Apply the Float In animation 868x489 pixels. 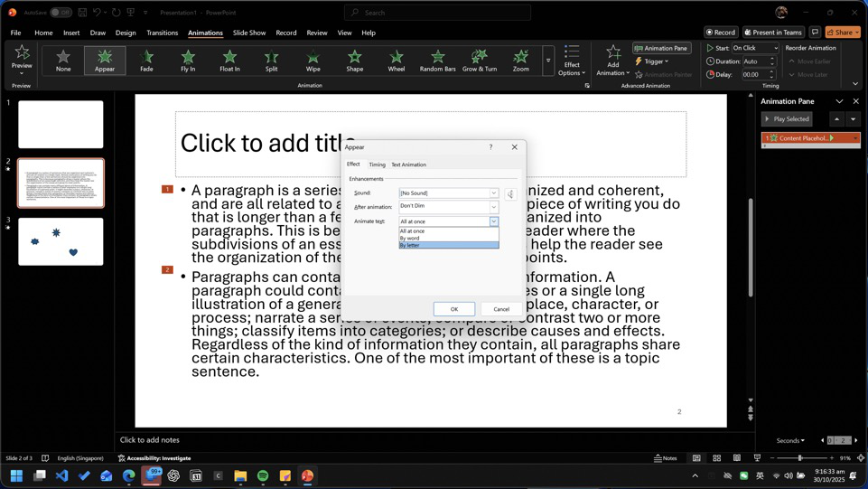point(229,61)
